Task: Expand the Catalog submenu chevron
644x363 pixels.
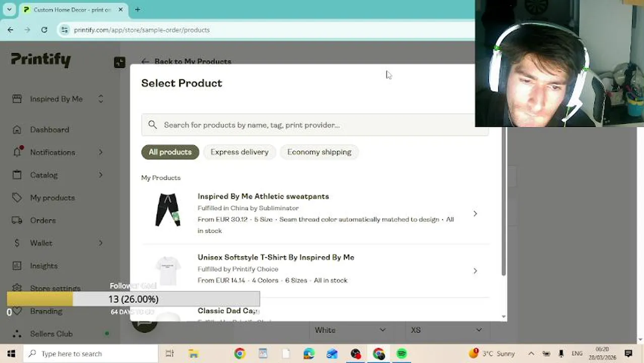Action: tap(100, 175)
